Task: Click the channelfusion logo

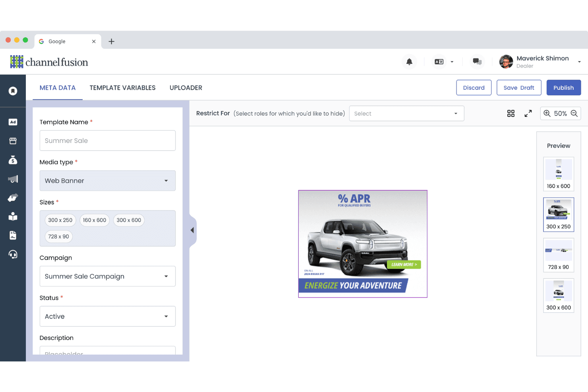Action: [49, 62]
